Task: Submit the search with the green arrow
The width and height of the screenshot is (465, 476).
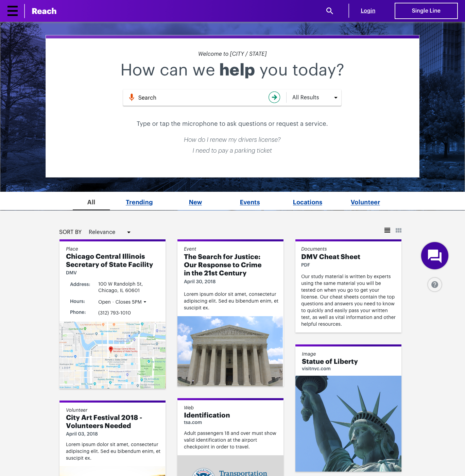Action: (x=274, y=97)
